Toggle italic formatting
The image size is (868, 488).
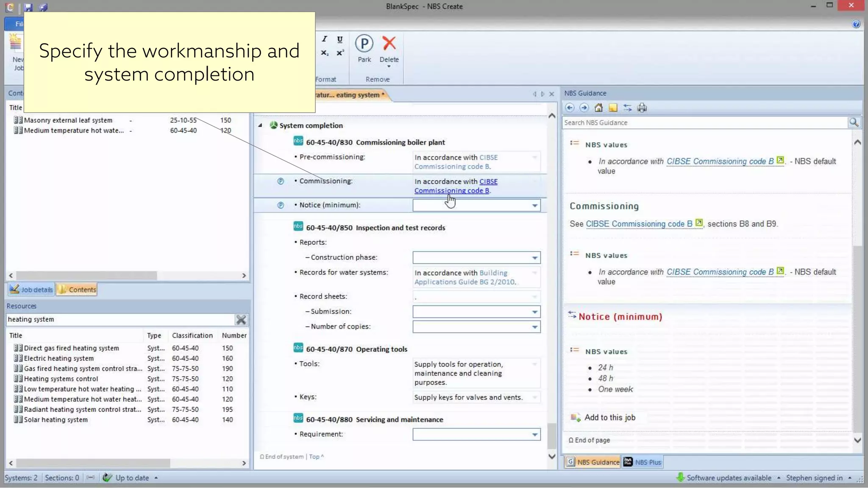click(x=325, y=39)
